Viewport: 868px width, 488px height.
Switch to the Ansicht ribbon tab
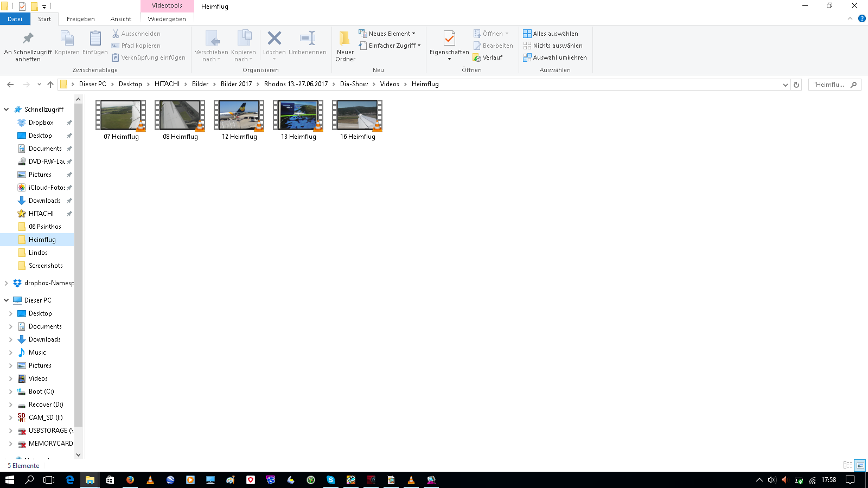coord(120,19)
